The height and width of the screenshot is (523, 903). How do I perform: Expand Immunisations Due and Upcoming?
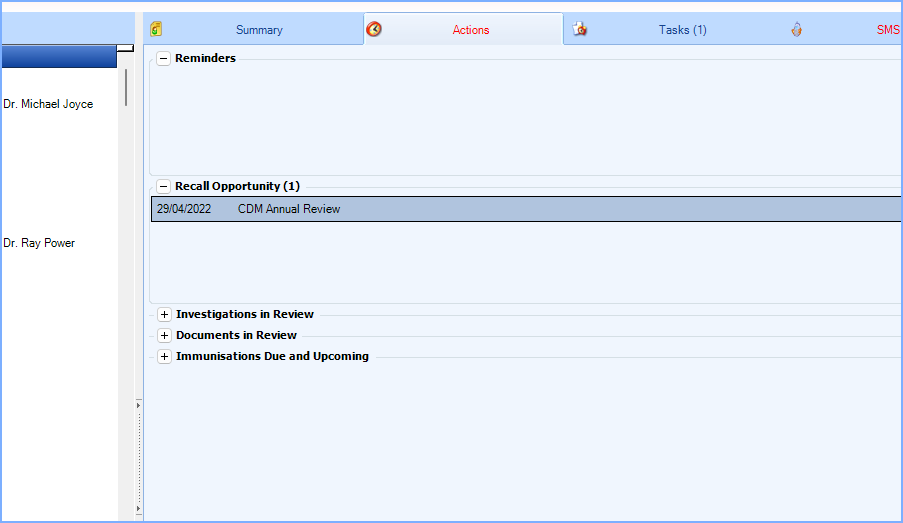(x=165, y=357)
